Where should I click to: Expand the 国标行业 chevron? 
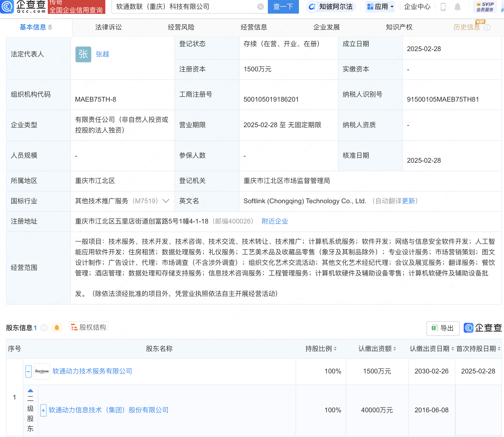point(166,201)
